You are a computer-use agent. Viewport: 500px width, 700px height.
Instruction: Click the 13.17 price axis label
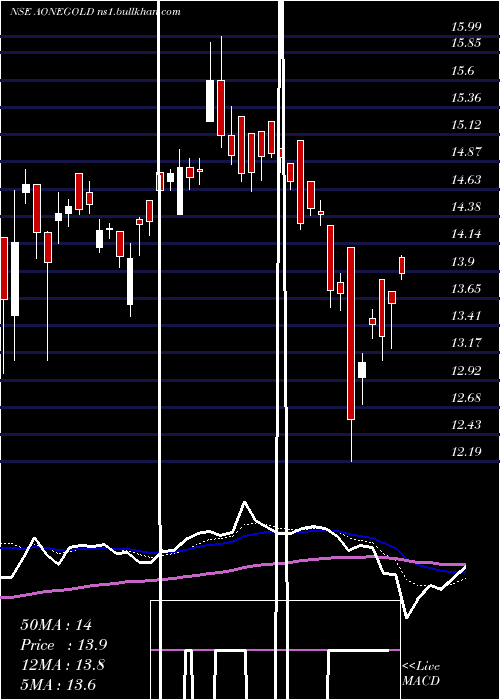[466, 343]
